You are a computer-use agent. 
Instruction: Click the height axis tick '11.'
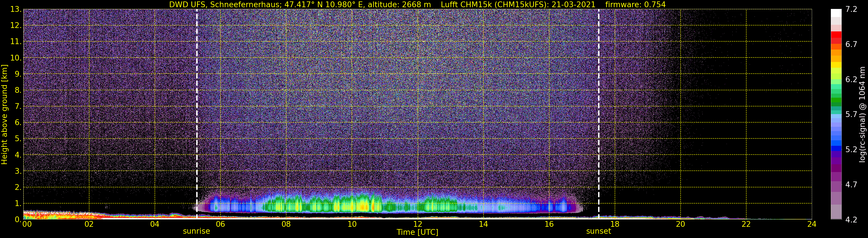tap(16, 42)
